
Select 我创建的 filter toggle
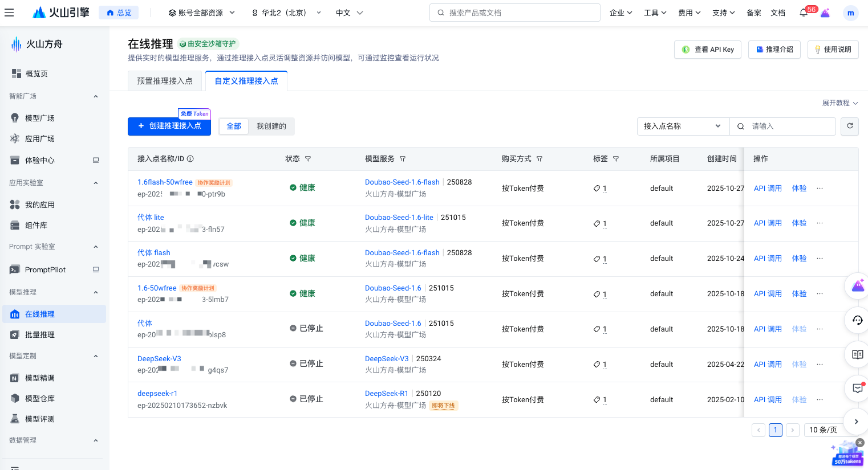(x=271, y=126)
